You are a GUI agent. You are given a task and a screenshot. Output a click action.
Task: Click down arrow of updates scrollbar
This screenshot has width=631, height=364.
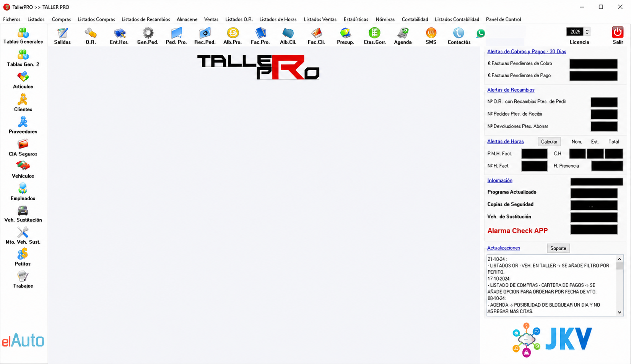tap(620, 312)
